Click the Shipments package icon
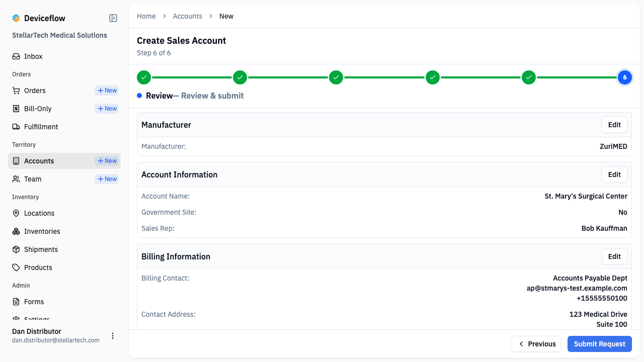This screenshot has width=644, height=362. (x=16, y=249)
